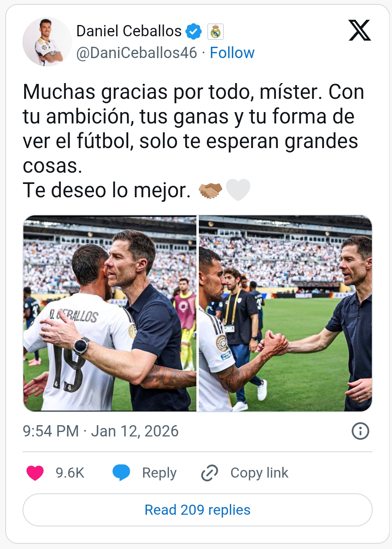This screenshot has height=549, width=392.
Task: Open the left photo showing the hug
Action: (x=110, y=313)
